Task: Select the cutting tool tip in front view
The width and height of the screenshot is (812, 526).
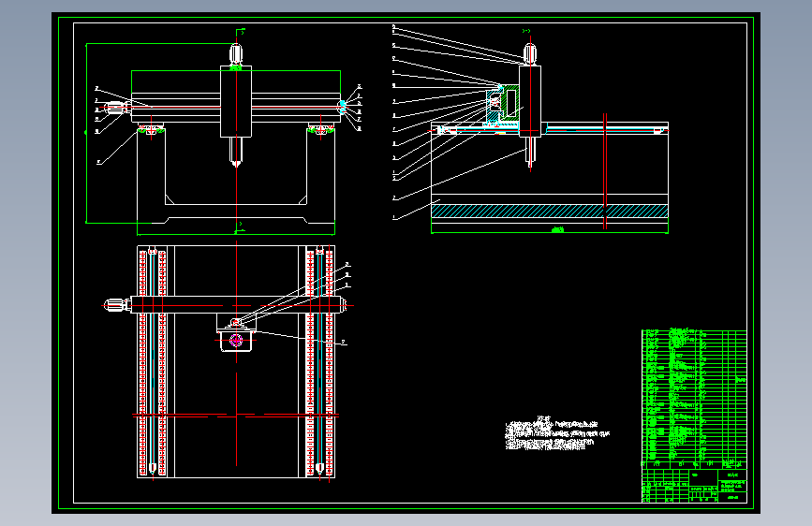Action: coord(236,153)
